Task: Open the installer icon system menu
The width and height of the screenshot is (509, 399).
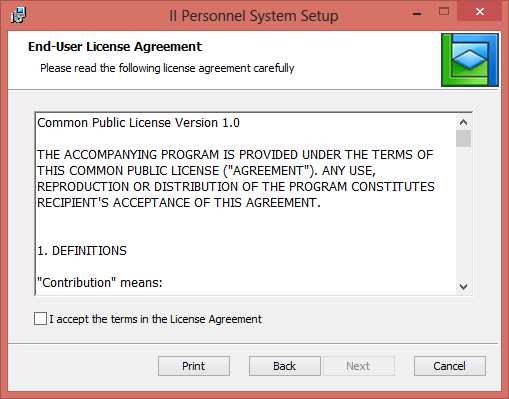Action: point(18,15)
